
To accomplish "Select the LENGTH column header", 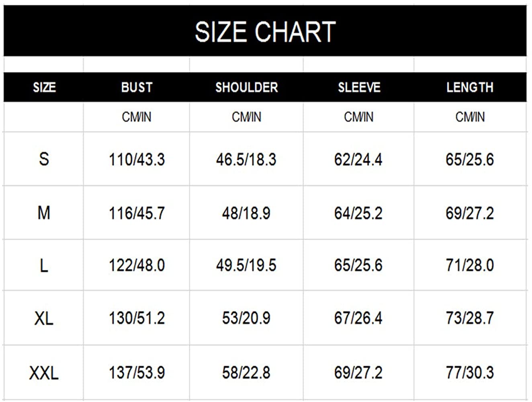I will pyautogui.click(x=470, y=87).
